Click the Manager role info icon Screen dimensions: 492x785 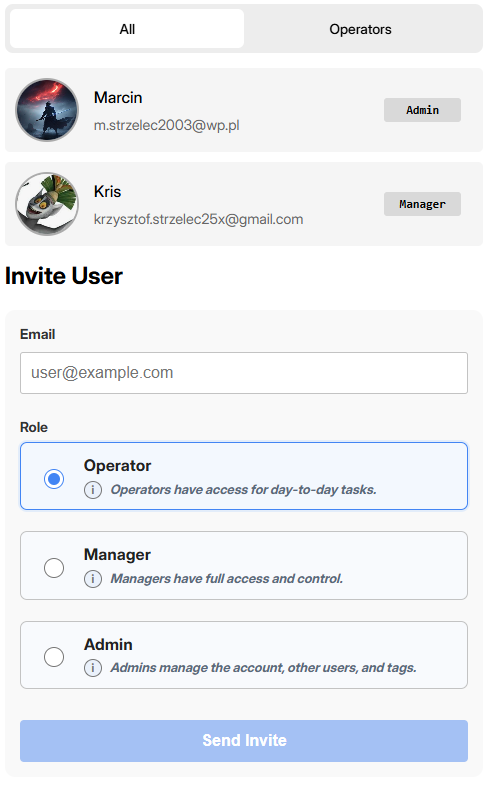pos(93,579)
